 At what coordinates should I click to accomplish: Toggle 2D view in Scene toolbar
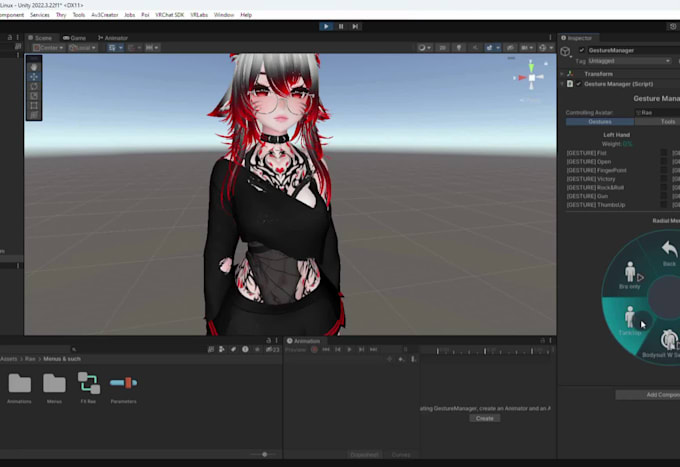[442, 48]
